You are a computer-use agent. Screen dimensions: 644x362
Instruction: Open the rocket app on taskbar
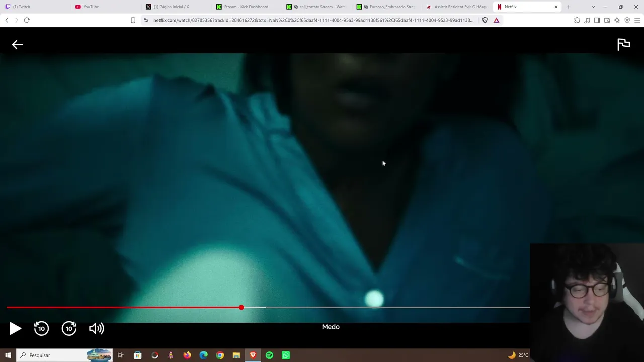tap(171, 355)
